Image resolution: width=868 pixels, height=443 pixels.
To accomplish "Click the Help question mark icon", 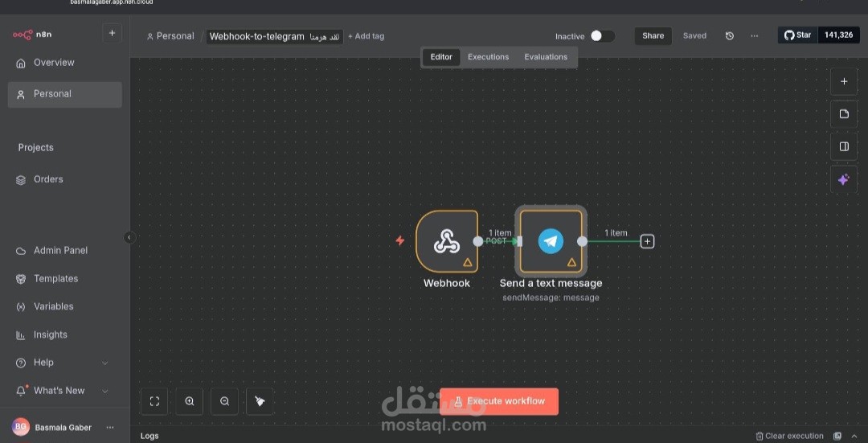I will (x=21, y=363).
